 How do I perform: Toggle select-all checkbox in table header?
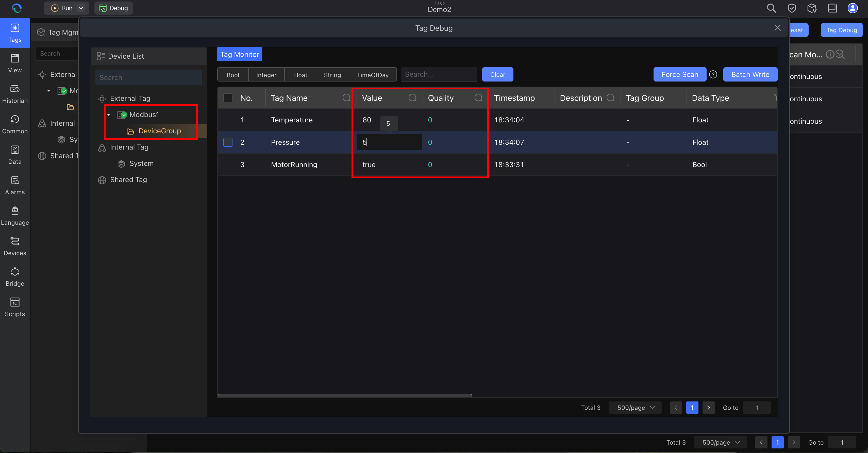coord(228,98)
